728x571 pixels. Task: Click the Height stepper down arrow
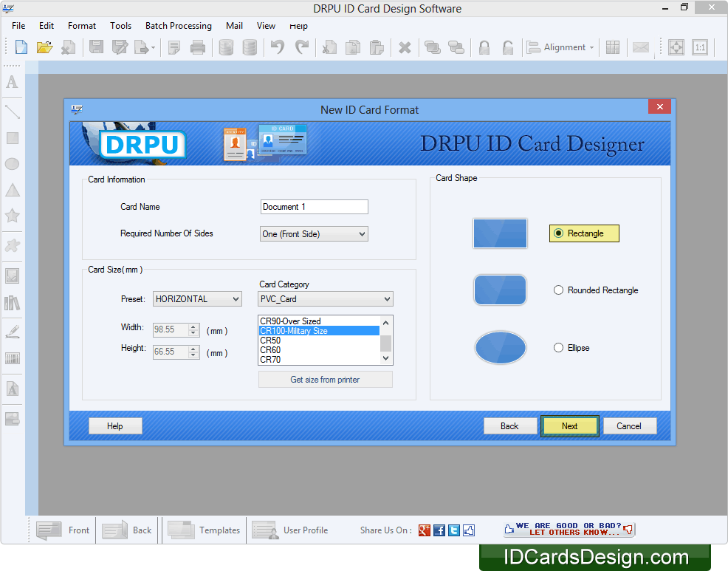(193, 355)
